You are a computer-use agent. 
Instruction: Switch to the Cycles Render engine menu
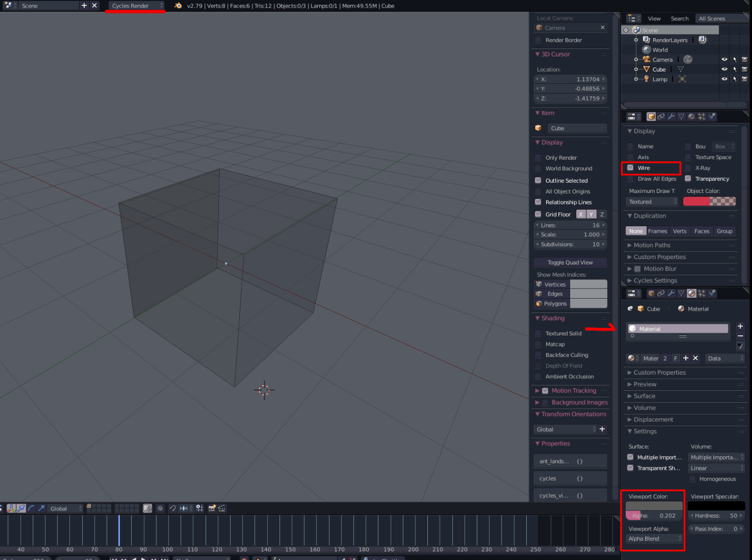coord(135,6)
